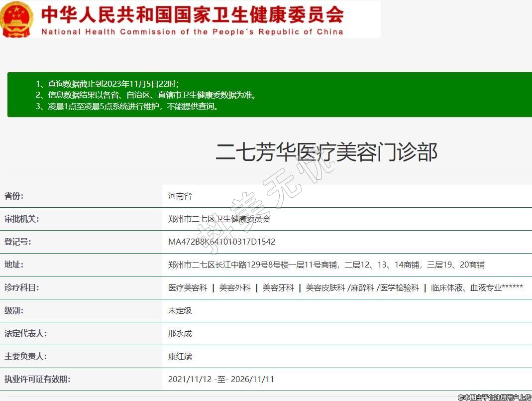Click the second notice line about provincial data
532x401 pixels.
click(x=146, y=95)
